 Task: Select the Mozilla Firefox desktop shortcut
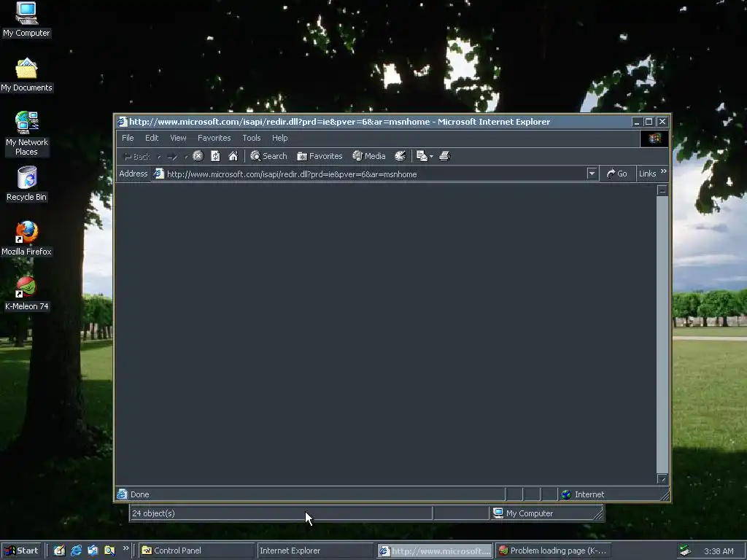(26, 238)
